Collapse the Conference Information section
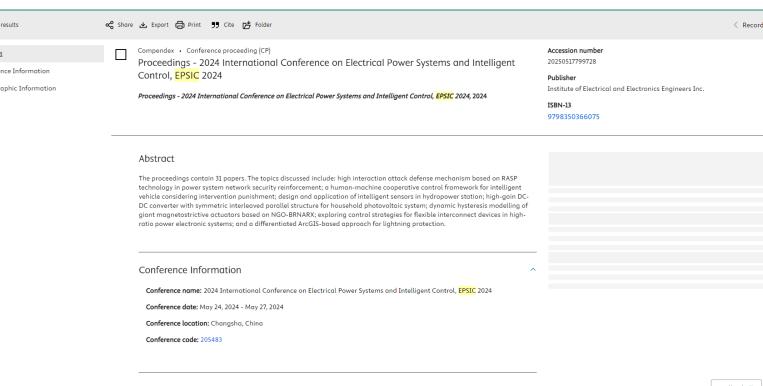Viewport: 763px width, 386px height. tap(533, 269)
